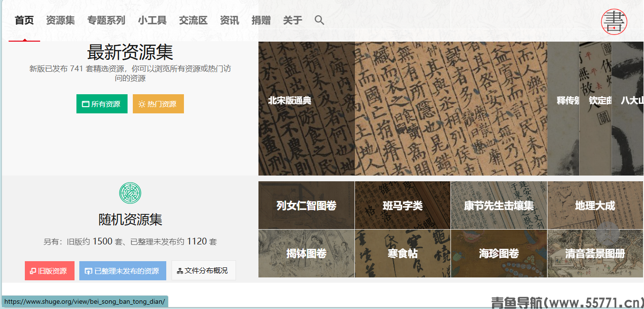This screenshot has width=644, height=309.
Task: Open the 地理大成 tile
Action: (x=595, y=205)
